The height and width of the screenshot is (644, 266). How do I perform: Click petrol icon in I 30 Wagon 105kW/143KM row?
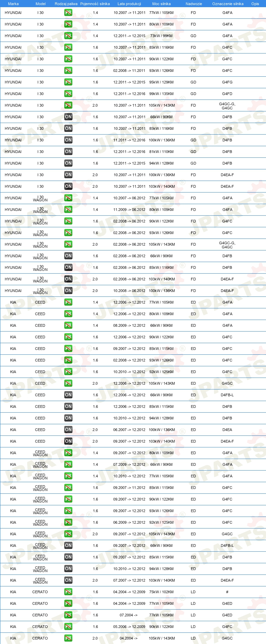pyautogui.click(x=68, y=244)
